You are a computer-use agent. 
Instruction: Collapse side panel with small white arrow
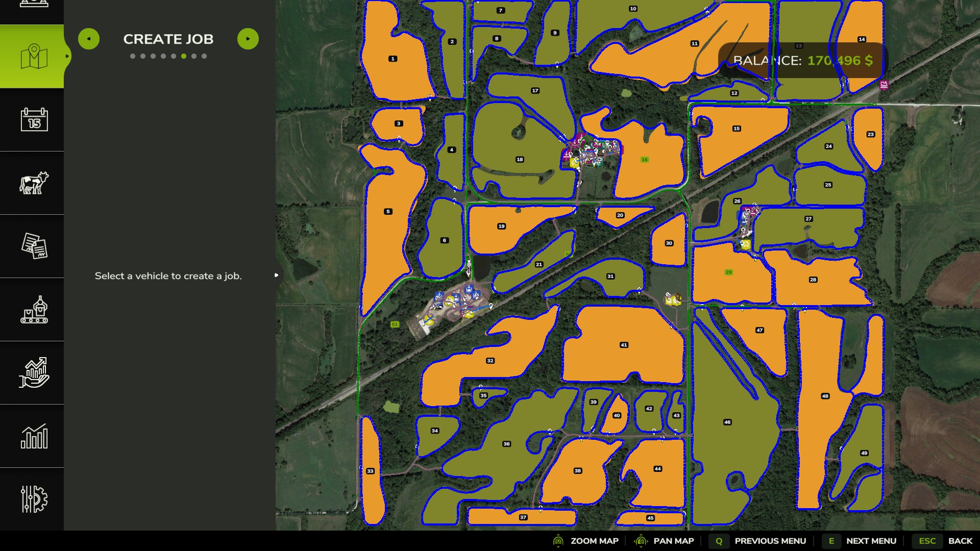coord(276,275)
